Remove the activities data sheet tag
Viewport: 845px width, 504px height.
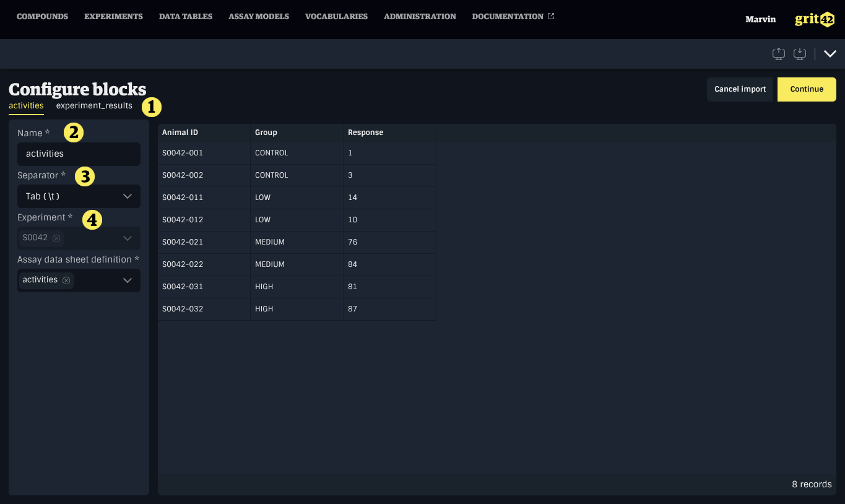tap(66, 280)
